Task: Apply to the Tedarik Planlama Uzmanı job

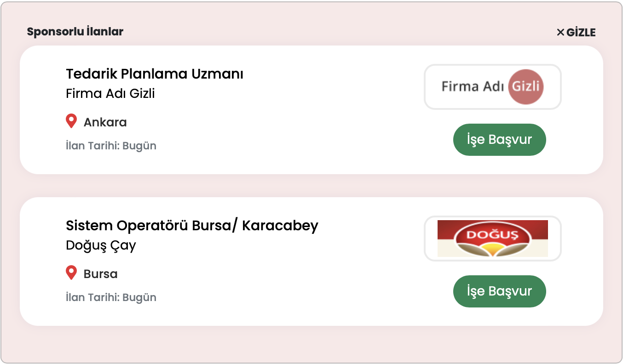Action: 500,140
